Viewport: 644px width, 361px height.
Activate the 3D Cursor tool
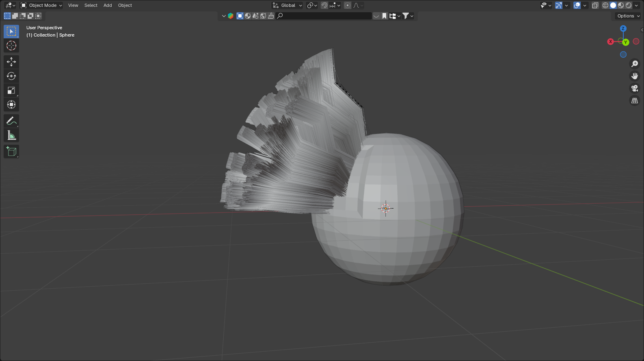11,46
